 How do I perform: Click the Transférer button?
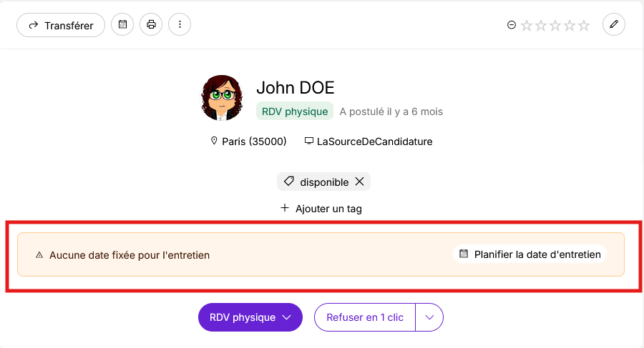coord(61,25)
